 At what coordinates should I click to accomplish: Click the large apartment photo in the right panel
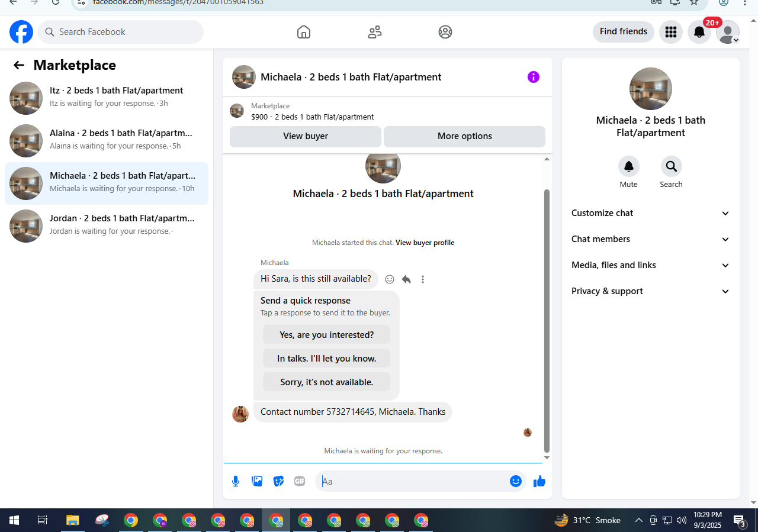[651, 89]
